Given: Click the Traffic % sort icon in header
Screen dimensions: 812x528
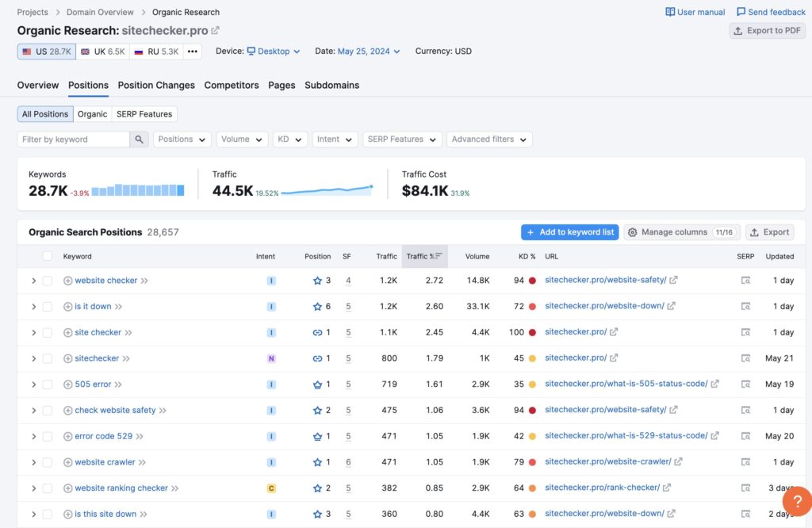Looking at the screenshot, I should (x=439, y=256).
